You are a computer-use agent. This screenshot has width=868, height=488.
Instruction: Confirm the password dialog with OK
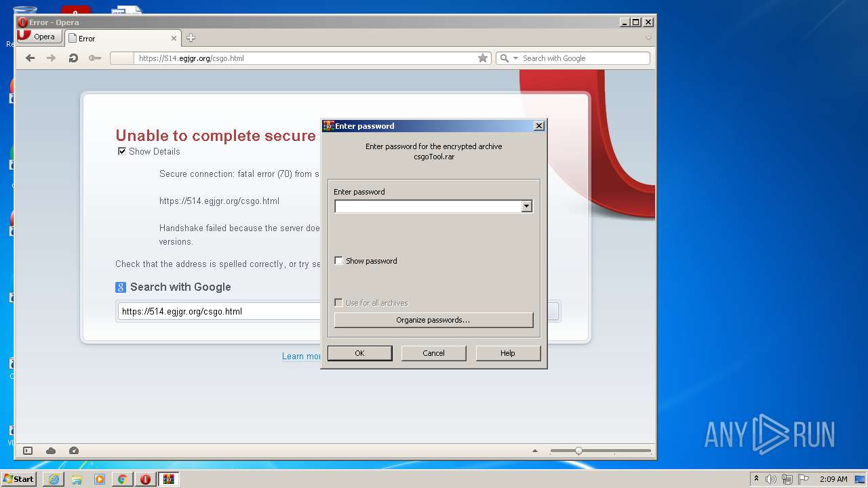click(359, 353)
